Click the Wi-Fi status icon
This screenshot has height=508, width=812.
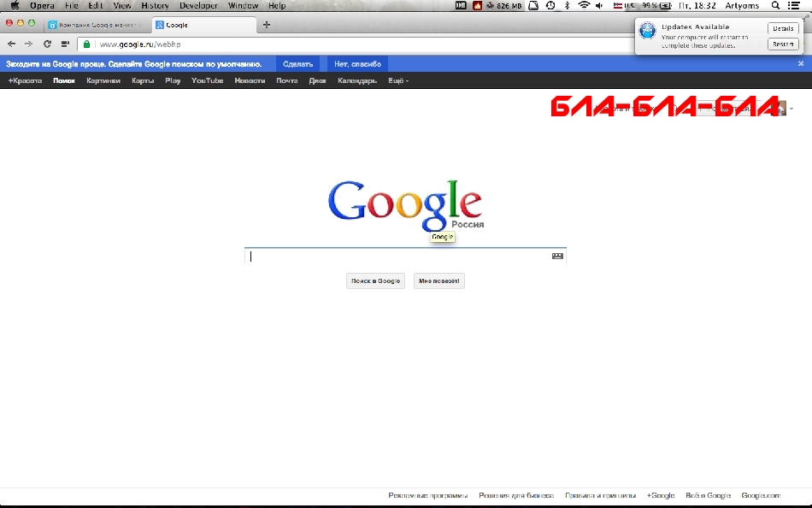click(584, 6)
